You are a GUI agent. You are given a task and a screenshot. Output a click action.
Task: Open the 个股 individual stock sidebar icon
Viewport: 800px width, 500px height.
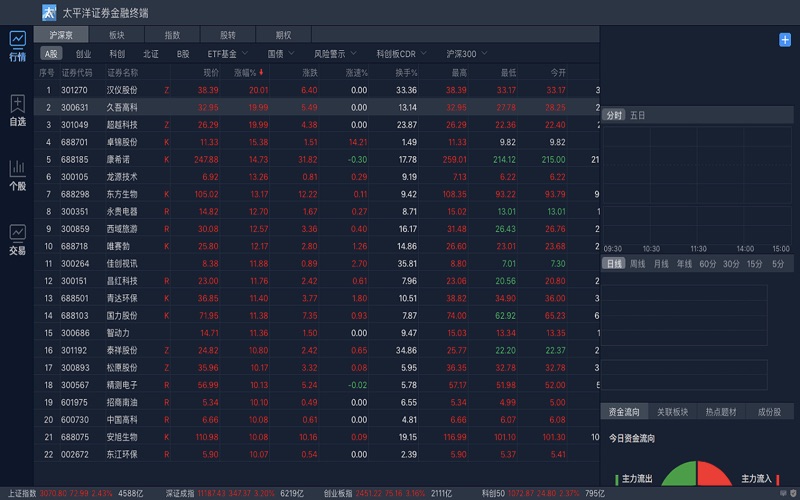pos(17,174)
